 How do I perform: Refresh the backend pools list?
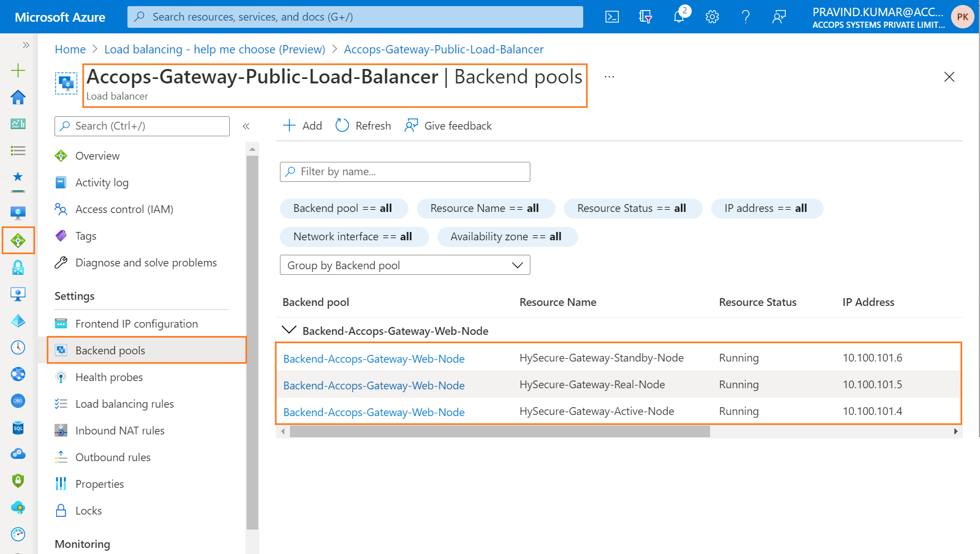(x=363, y=126)
